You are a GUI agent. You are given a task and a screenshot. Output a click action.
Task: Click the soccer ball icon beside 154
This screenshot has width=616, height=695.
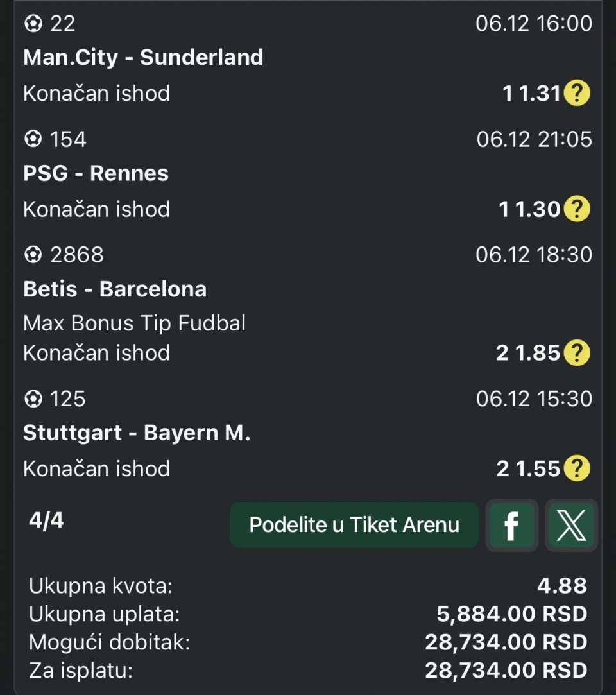pyautogui.click(x=32, y=139)
